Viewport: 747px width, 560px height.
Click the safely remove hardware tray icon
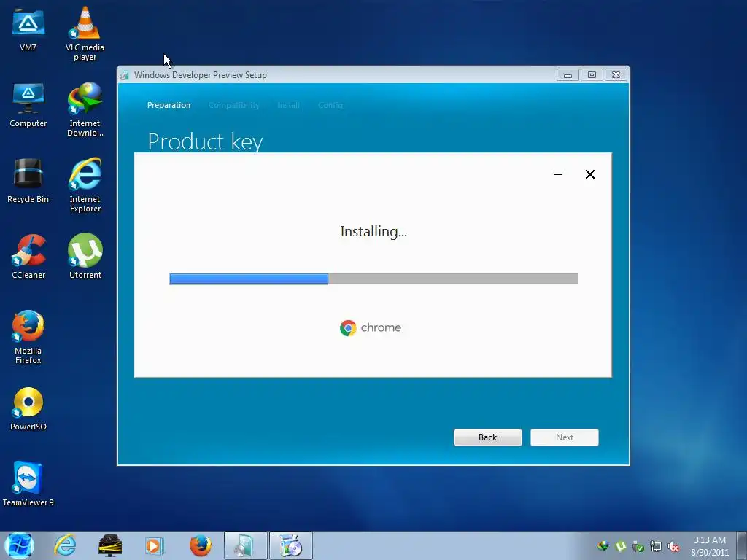[x=638, y=546]
